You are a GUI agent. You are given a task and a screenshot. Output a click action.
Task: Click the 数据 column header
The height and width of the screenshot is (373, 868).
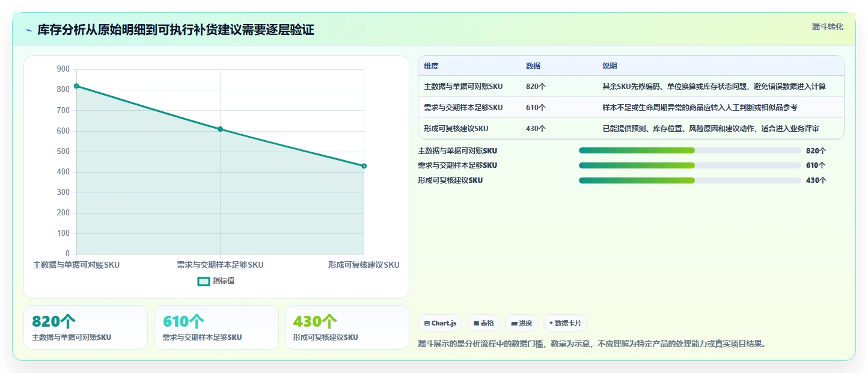[533, 66]
